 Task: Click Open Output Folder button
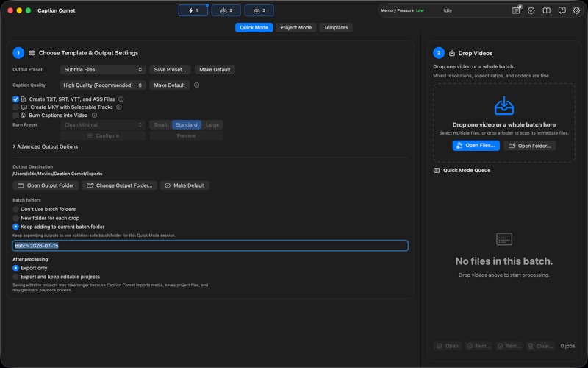(46, 185)
